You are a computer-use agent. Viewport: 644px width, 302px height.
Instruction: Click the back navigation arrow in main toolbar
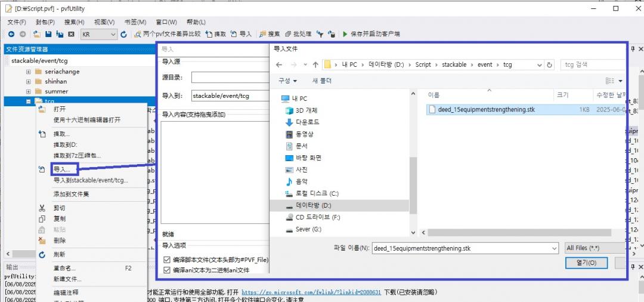tap(11, 35)
